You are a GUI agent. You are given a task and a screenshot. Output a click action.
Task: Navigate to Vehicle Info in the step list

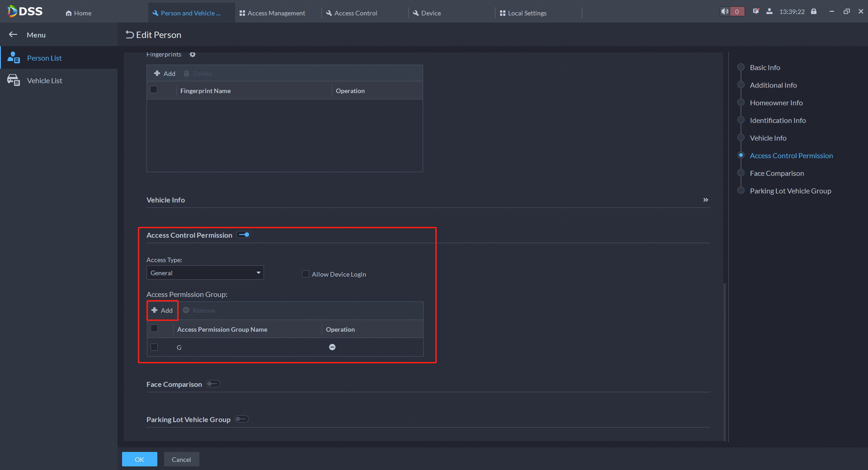768,138
